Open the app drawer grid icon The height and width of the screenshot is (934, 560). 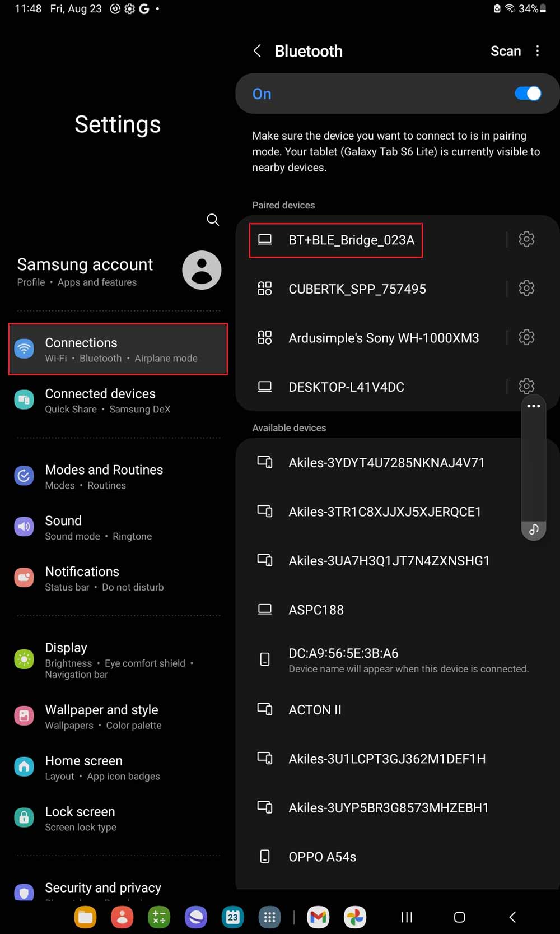pos(269,917)
